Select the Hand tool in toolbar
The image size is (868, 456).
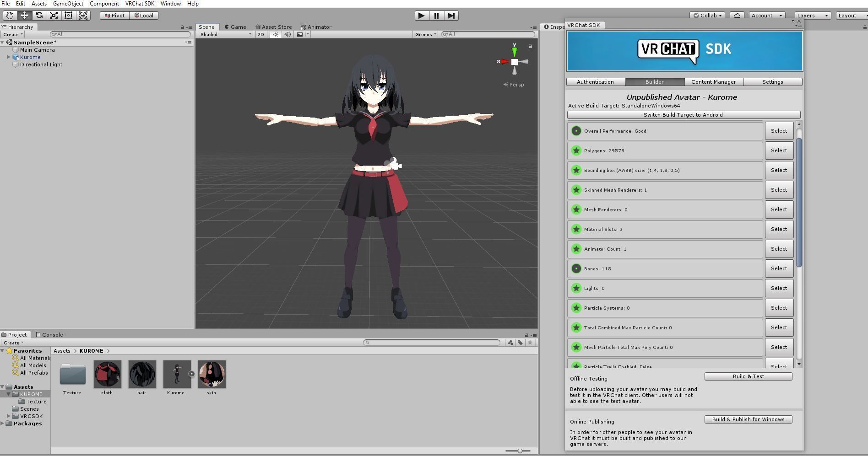click(10, 15)
